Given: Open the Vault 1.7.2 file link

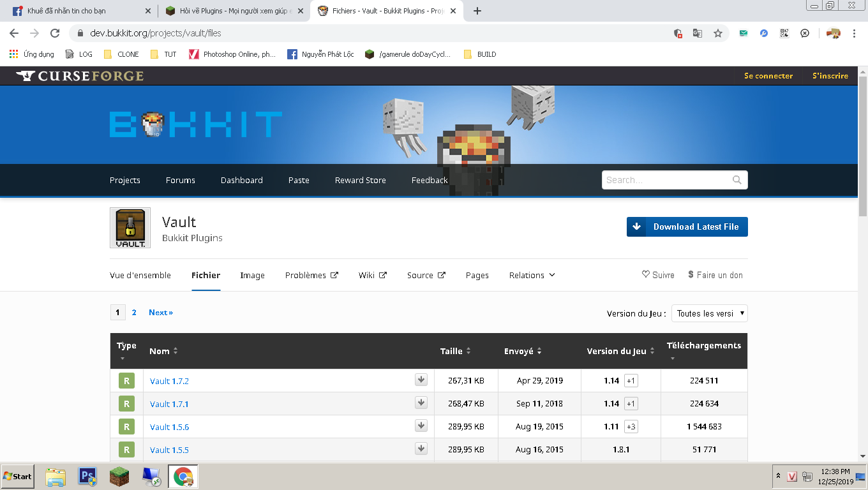Looking at the screenshot, I should coord(169,381).
